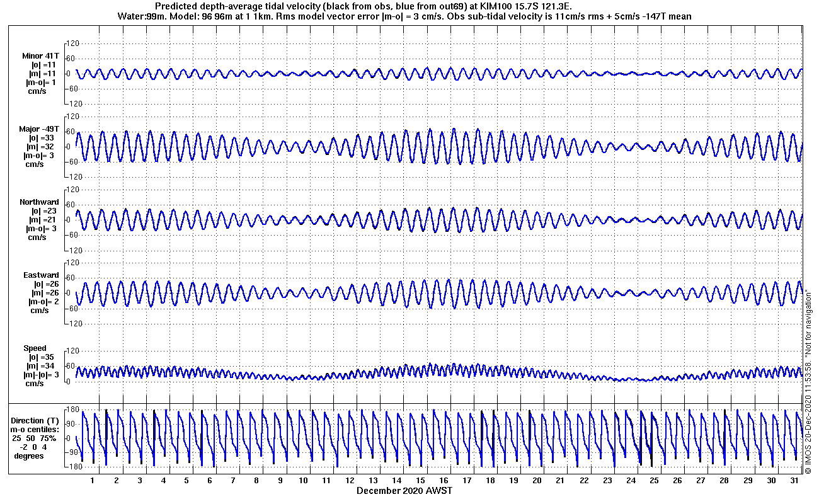The height and width of the screenshot is (504, 819).
Task: Click day '31' on the date axis
Action: coord(794,481)
